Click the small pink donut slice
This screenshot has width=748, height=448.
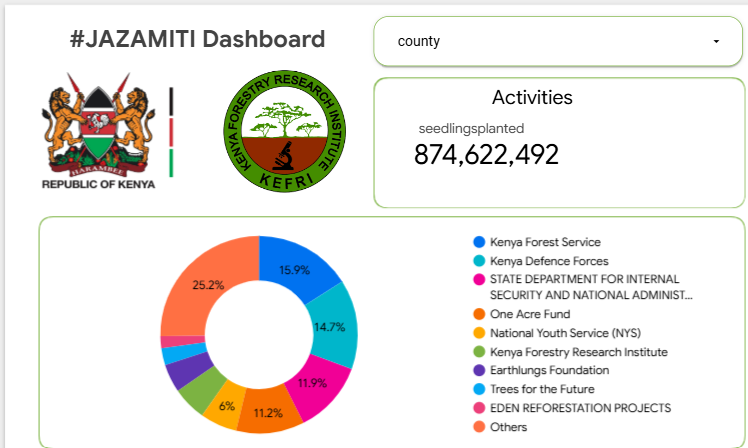(183, 341)
